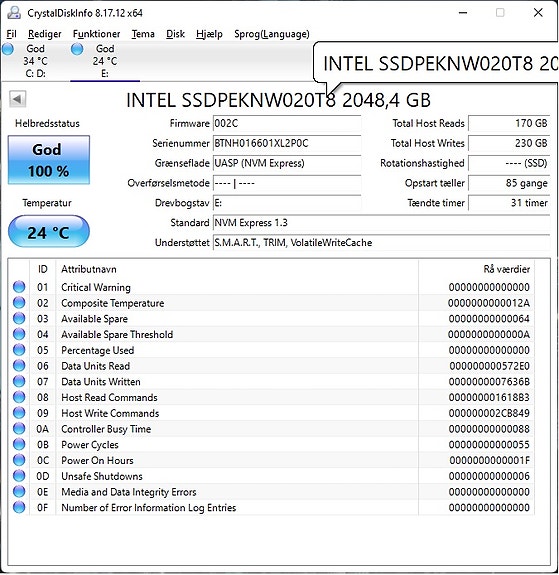This screenshot has width=559, height=575.
Task: Select the E: disk tab
Action: click(105, 61)
